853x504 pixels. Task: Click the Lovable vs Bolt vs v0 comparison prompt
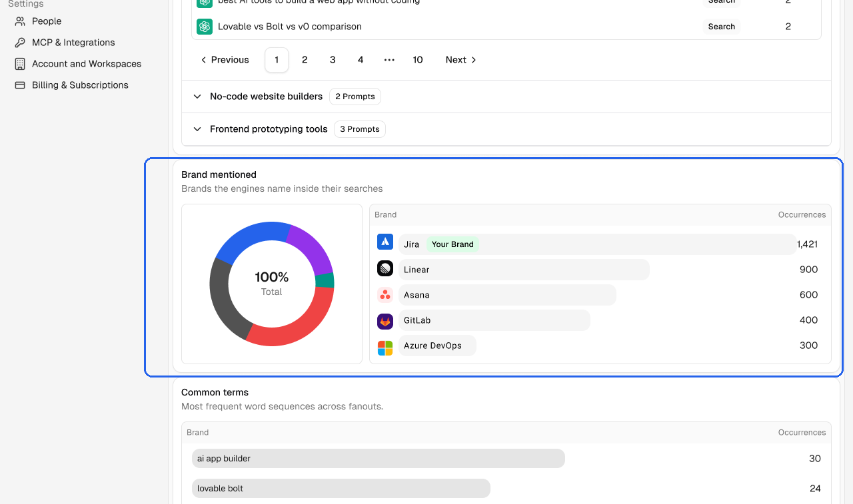click(x=290, y=27)
